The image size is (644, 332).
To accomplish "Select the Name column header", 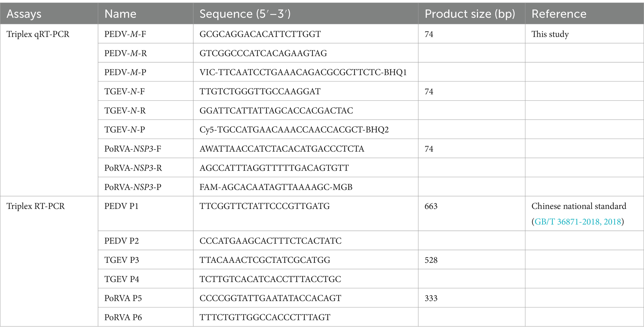I will tap(120, 14).
